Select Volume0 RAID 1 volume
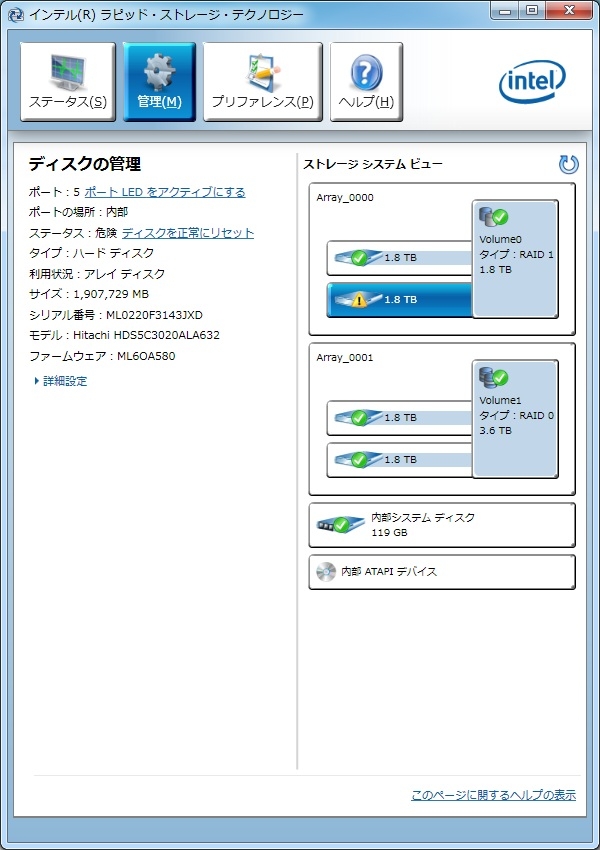The height and width of the screenshot is (850, 600). tap(515, 259)
